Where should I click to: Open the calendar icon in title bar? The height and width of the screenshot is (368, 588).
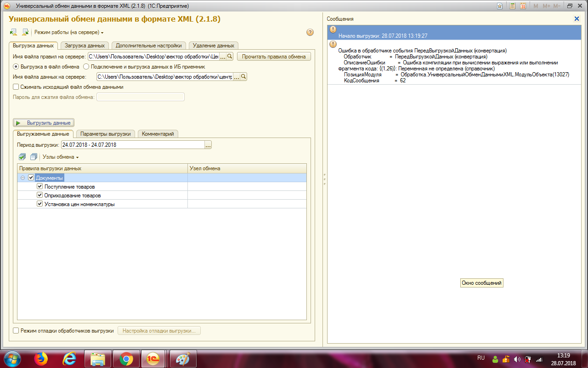pyautogui.click(x=523, y=6)
